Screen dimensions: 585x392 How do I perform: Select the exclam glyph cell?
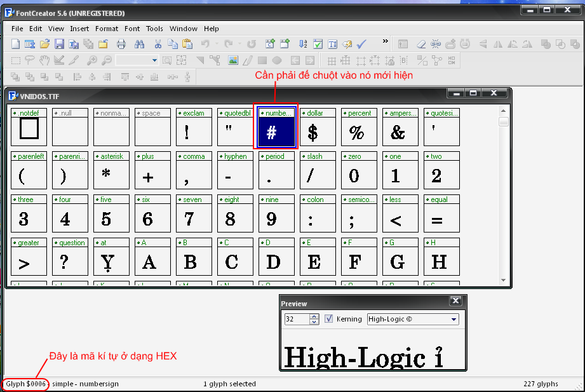click(194, 127)
